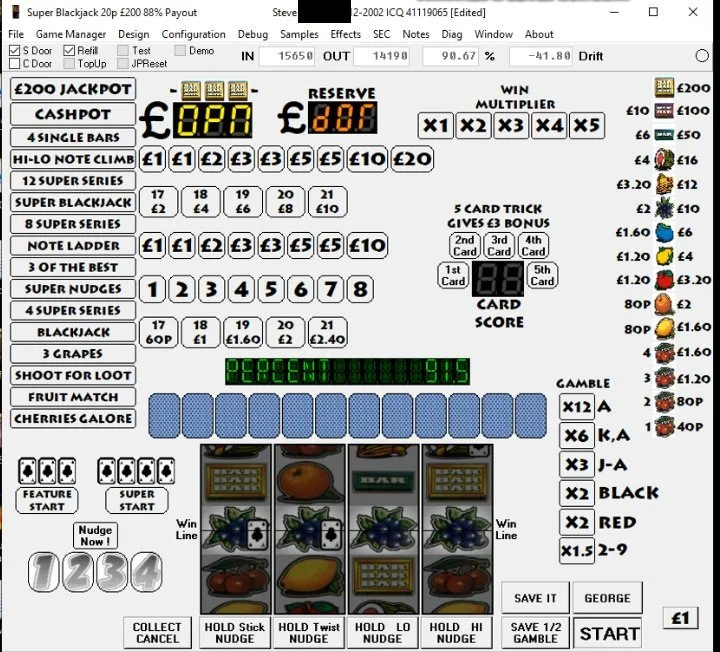Image resolution: width=720 pixels, height=652 pixels.
Task: Click the four clubs cards above SUPER START
Action: click(x=136, y=471)
